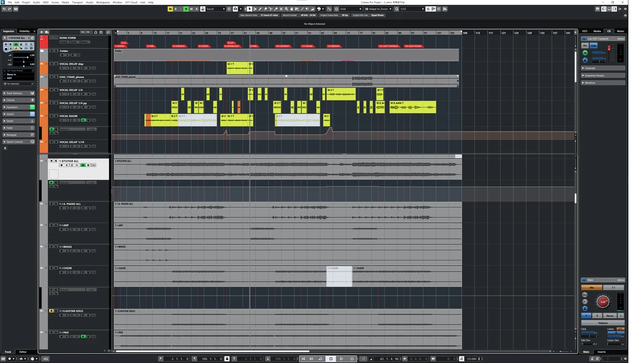Click the Talkback button
644x363 pixels.
click(x=603, y=323)
